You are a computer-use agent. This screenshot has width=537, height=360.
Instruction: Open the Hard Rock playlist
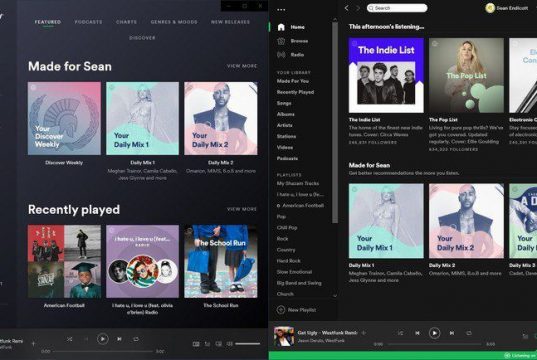tap(288, 261)
